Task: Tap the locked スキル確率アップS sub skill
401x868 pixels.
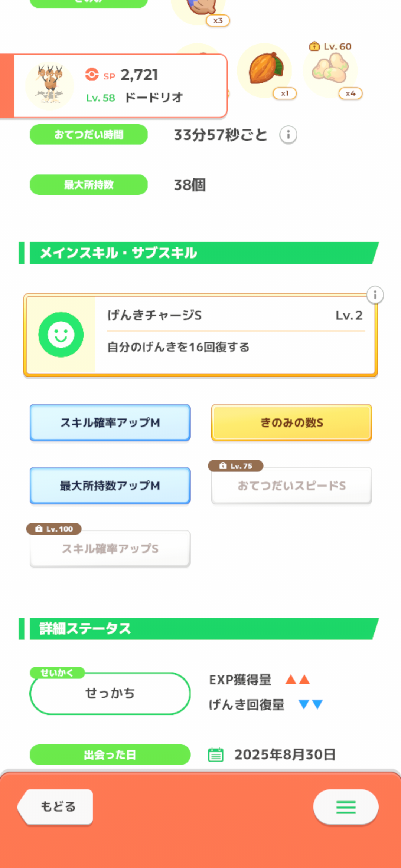Action: click(x=110, y=549)
